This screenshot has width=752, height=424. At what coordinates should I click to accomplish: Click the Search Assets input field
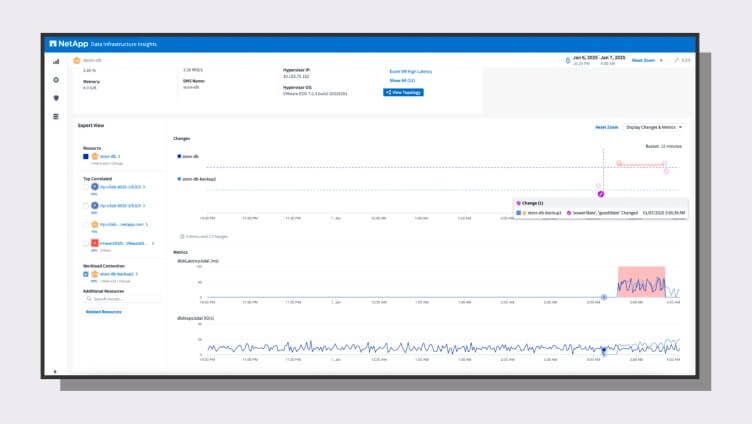point(124,299)
